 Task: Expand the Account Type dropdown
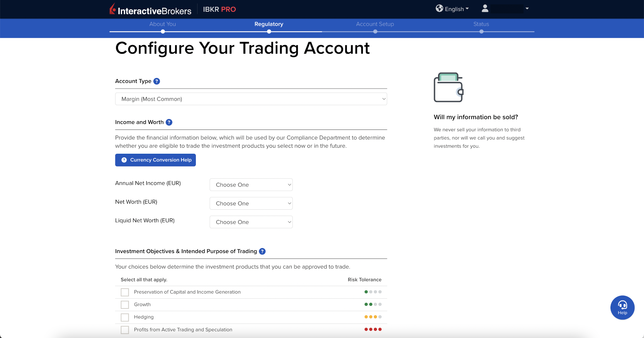click(x=251, y=99)
